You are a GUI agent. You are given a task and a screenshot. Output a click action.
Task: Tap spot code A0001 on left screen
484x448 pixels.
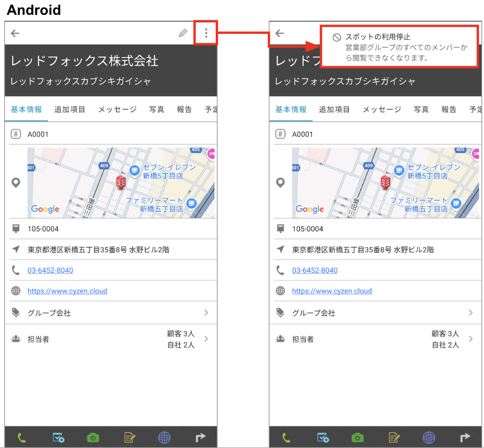38,134
